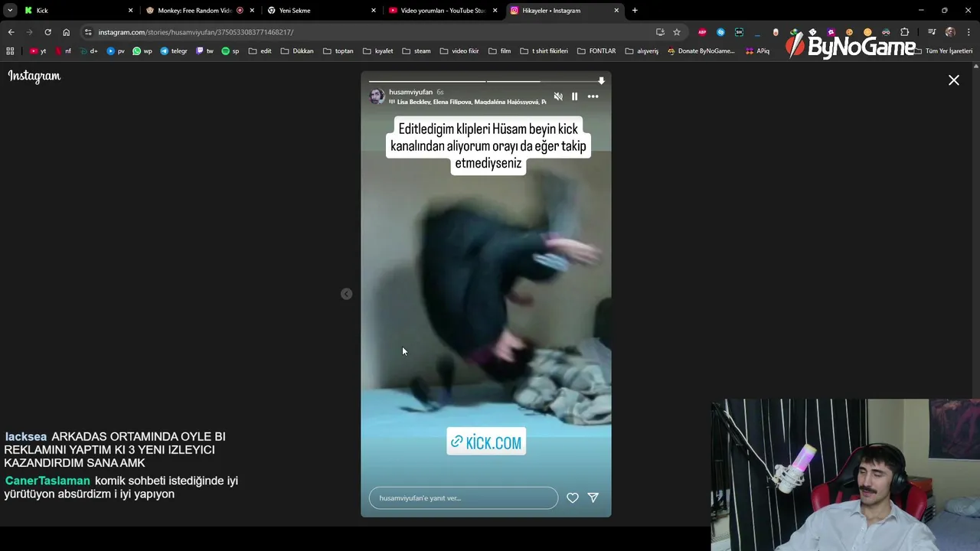
Task: Expand the video fikir bookmark folder
Action: tap(459, 51)
